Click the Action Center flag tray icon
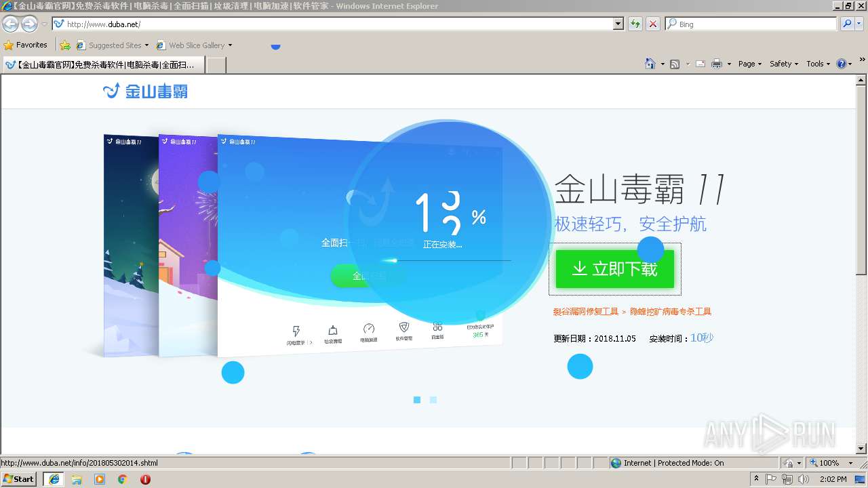 (772, 479)
